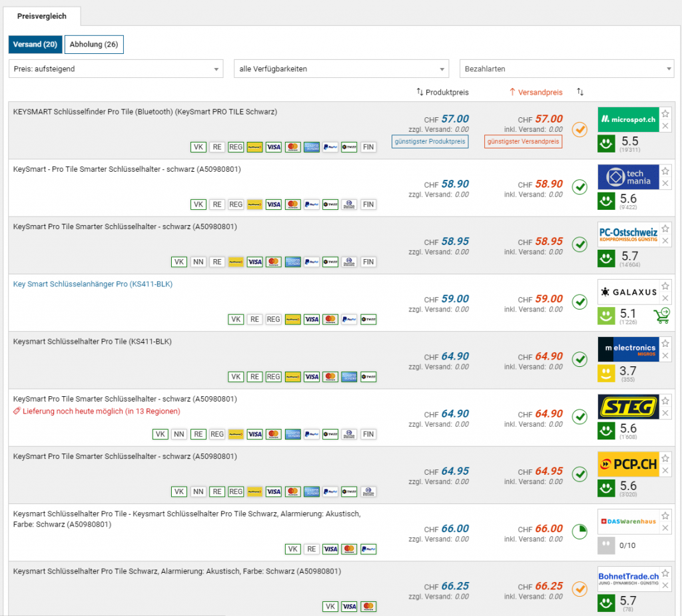Click the PCP.CH shop logo
The height and width of the screenshot is (616, 682).
(628, 464)
